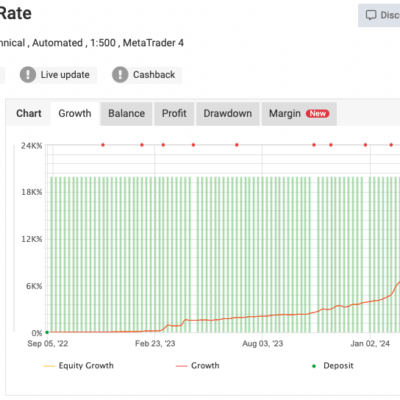This screenshot has height=400, width=400.
Task: Show the Drawdown tab
Action: click(x=228, y=113)
